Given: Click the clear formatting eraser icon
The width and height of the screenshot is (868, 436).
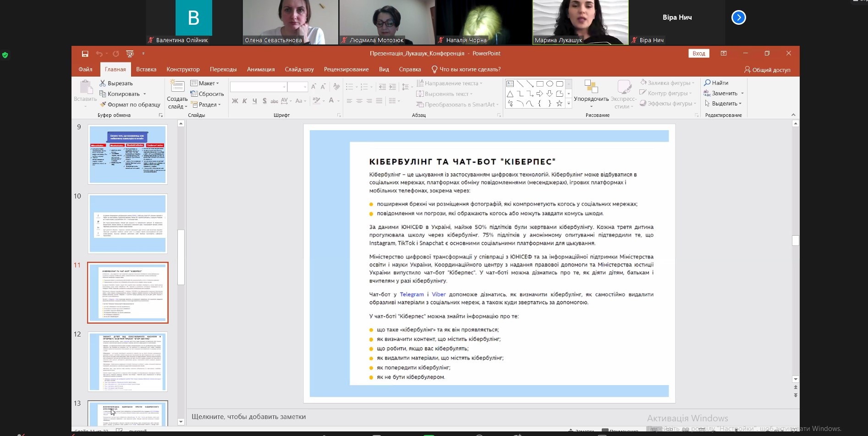Looking at the screenshot, I should (x=337, y=87).
